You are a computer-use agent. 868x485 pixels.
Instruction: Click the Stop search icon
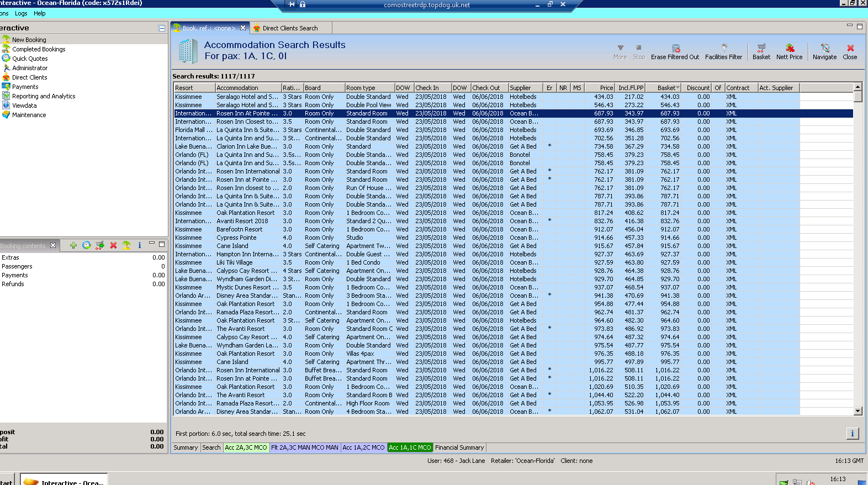click(639, 48)
